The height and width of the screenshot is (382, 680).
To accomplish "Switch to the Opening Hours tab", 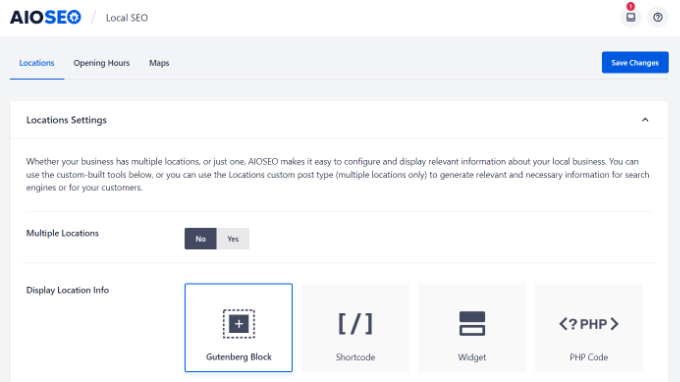I will pos(101,63).
